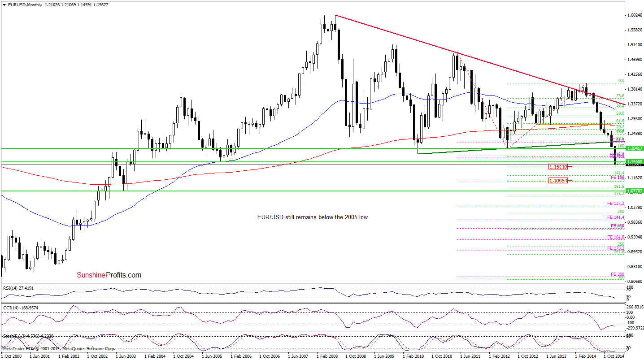This screenshot has width=644, height=360.
Task: Click the MetaTrader MetaQuotes copyright text
Action: (x=58, y=348)
